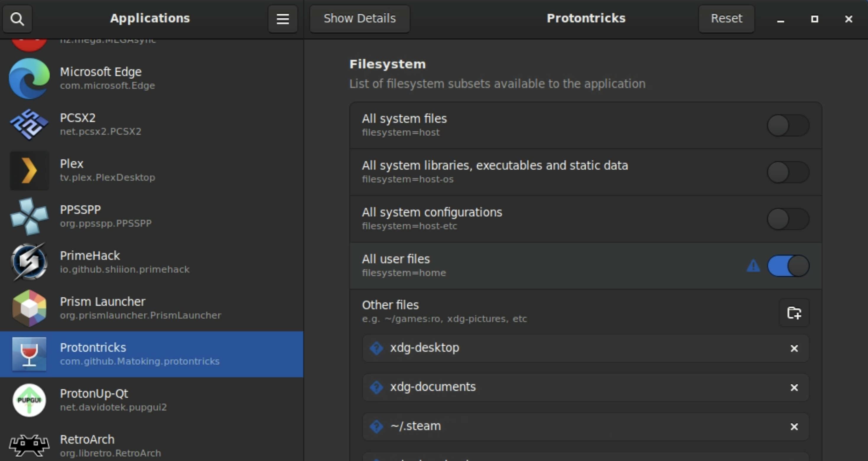This screenshot has height=461, width=868.
Task: Select the Plex app icon
Action: point(29,171)
